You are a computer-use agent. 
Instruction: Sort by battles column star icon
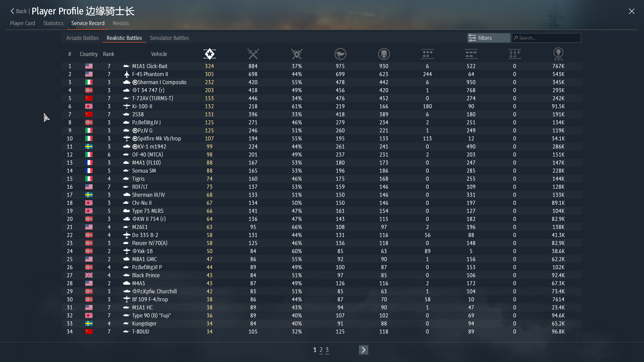pos(209,54)
